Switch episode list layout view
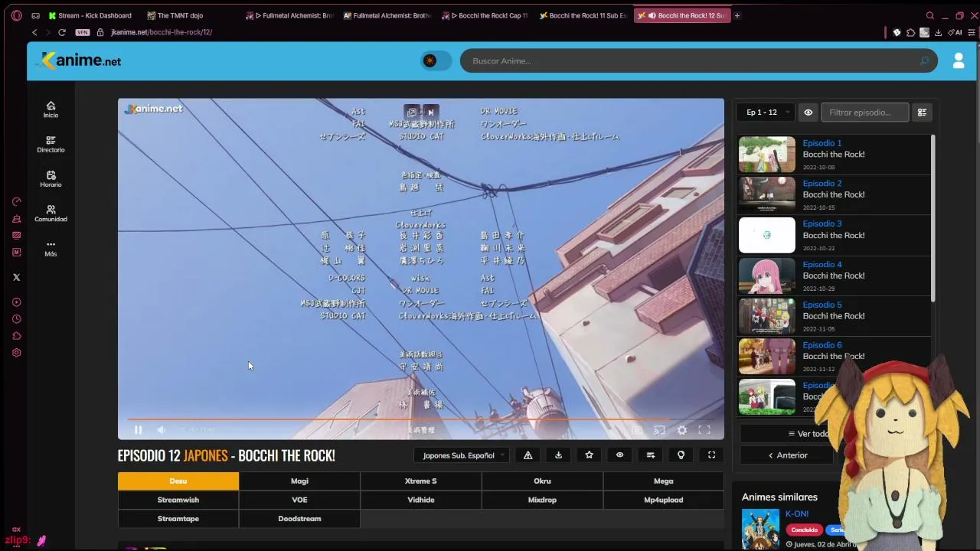The image size is (980, 551). (x=922, y=112)
